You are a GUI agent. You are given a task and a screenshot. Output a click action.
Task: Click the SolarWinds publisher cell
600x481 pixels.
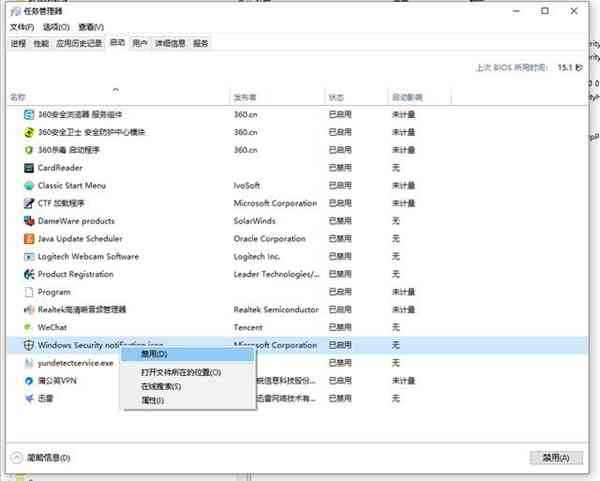click(254, 221)
